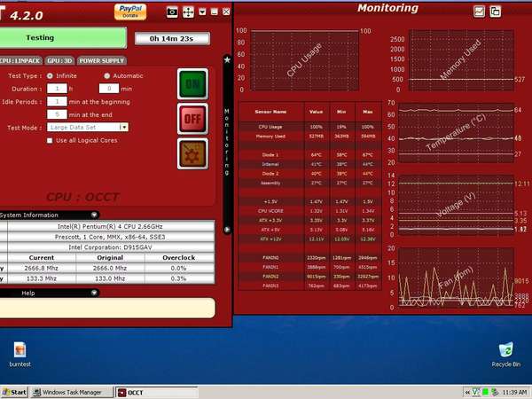
Task: Open the Recycle Bin desktop icon
Action: tap(506, 355)
